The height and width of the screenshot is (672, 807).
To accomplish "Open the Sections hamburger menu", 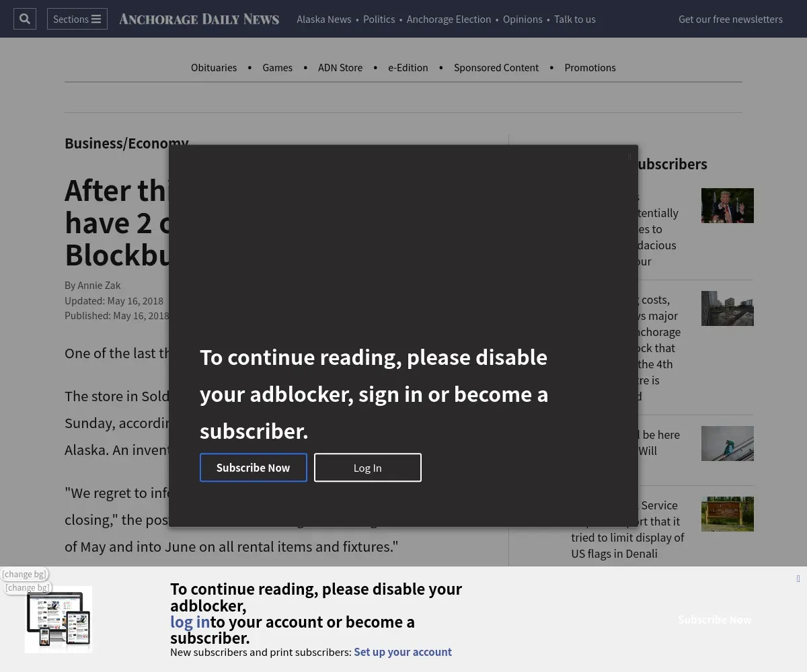I will pos(77,19).
